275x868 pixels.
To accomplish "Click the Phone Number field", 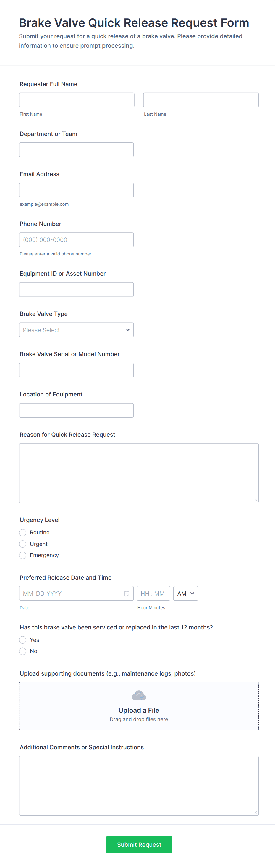I will click(76, 240).
